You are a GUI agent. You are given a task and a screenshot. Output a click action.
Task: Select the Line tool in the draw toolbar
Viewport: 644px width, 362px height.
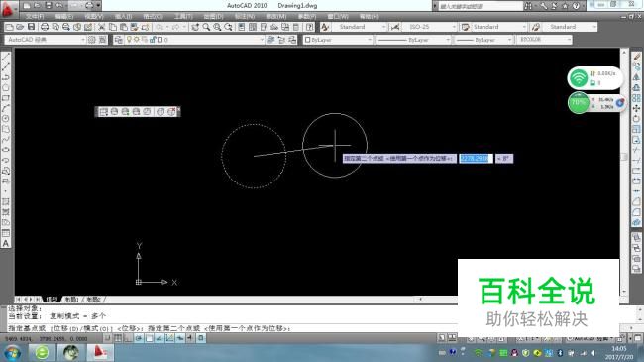(6, 57)
